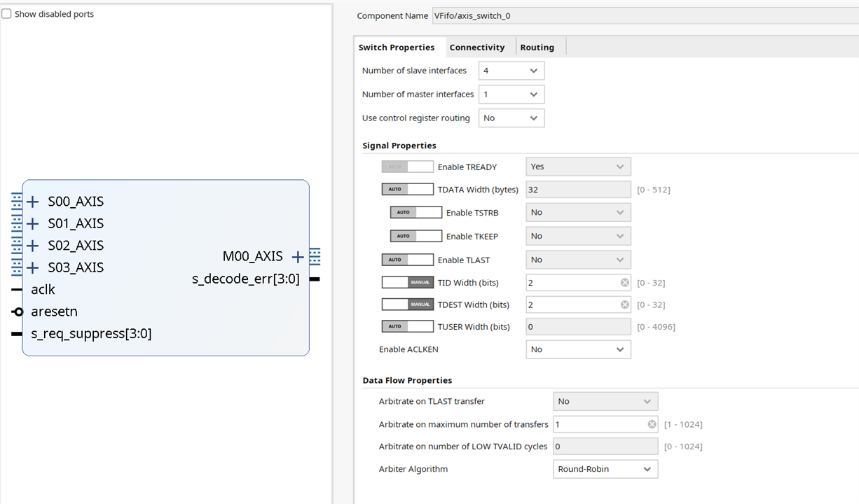Screen dimensions: 859x504
Task: Expand the S03_AXIS plus icon
Action: coord(32,267)
